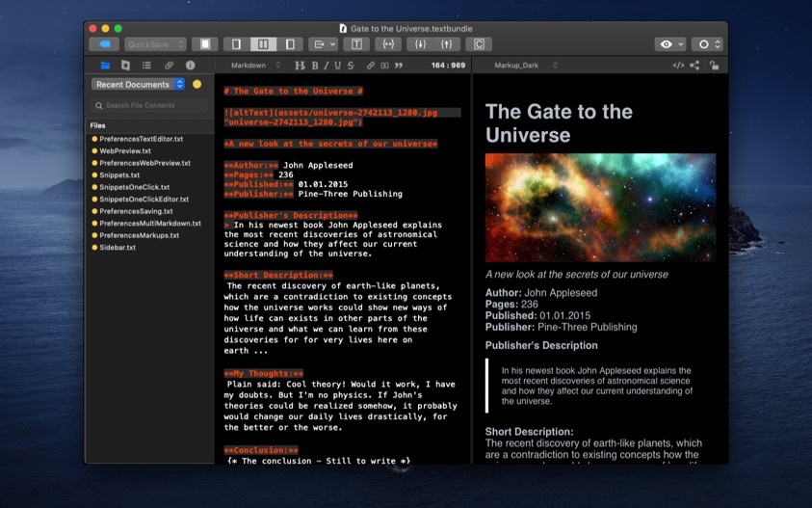The height and width of the screenshot is (508, 812).
Task: Insert a link with the chain icon
Action: 371,66
